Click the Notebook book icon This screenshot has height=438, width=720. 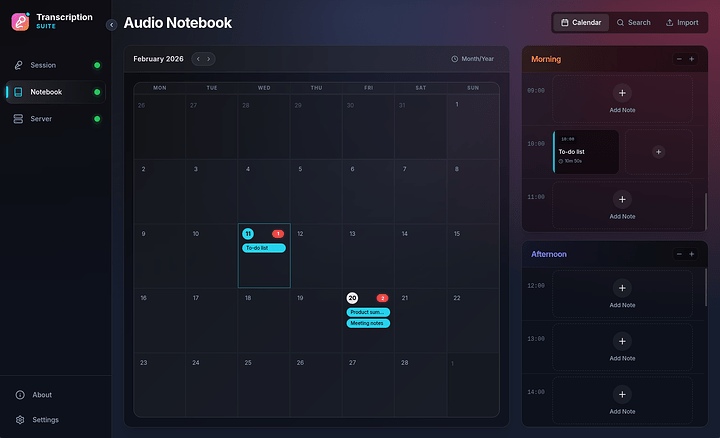(x=18, y=92)
